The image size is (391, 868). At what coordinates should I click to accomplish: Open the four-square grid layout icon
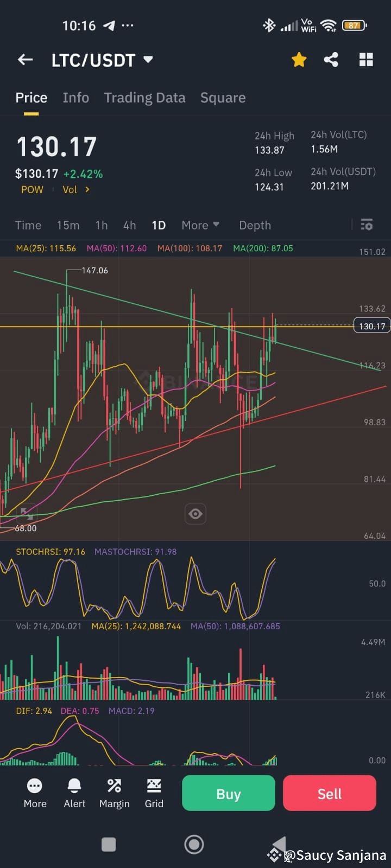click(x=366, y=60)
